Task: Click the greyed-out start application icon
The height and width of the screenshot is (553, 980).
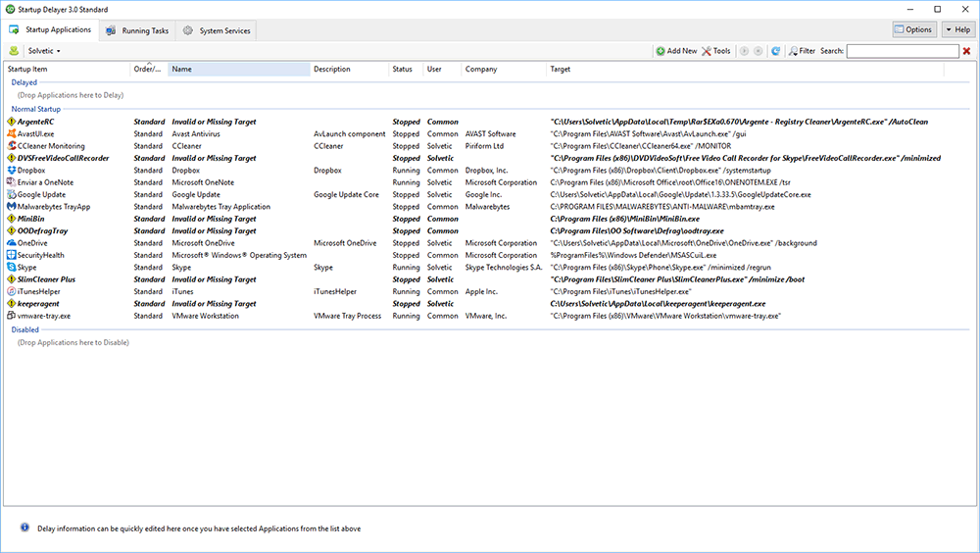Action: pos(745,51)
